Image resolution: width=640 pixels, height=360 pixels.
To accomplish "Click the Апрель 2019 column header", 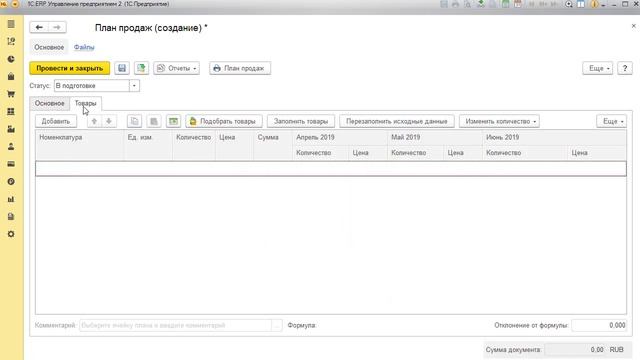I will coord(340,138).
